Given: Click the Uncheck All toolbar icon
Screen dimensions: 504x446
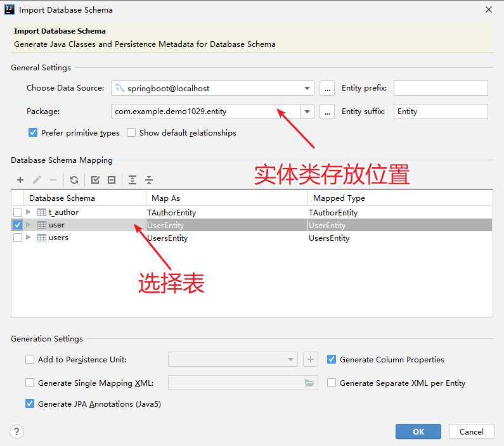Looking at the screenshot, I should click(112, 180).
